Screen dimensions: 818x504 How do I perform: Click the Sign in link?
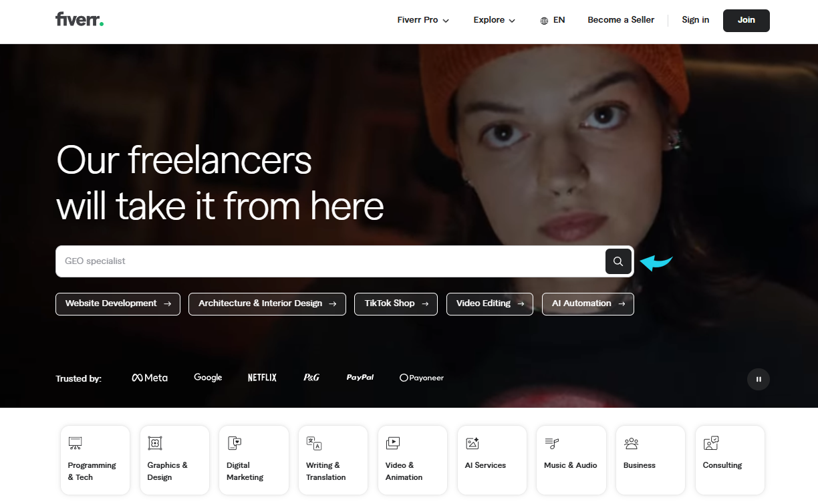(696, 20)
